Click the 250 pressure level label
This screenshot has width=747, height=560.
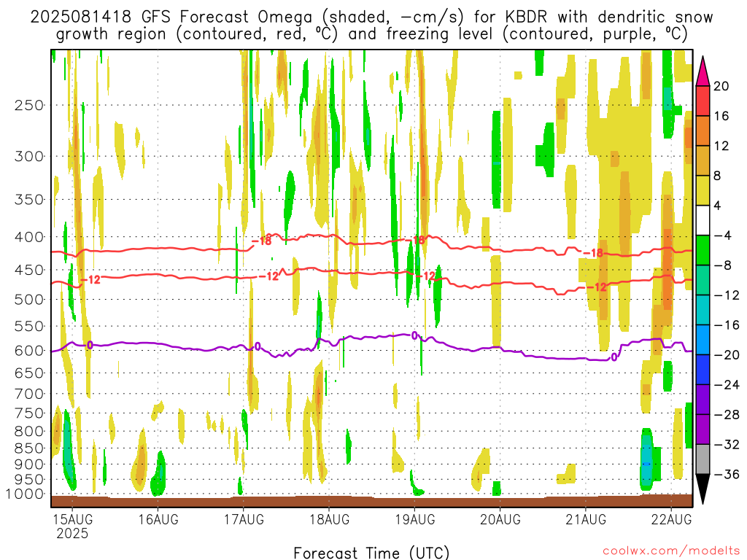pyautogui.click(x=29, y=105)
